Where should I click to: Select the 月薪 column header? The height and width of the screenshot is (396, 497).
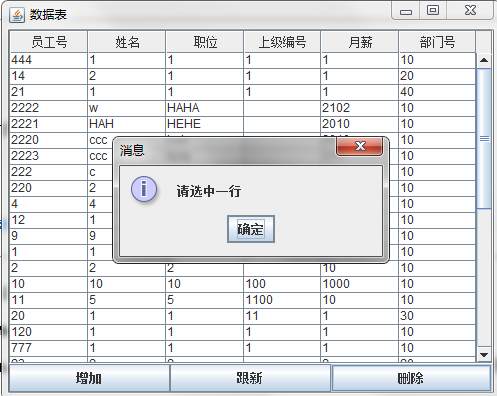pos(360,42)
